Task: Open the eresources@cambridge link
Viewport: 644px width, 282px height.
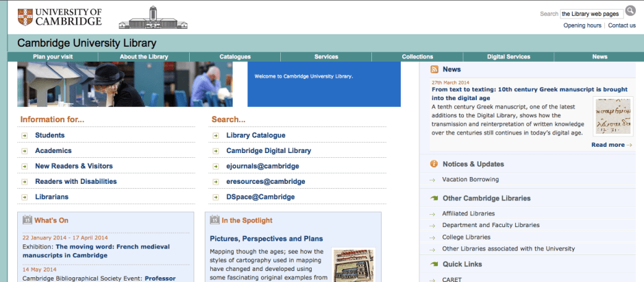Action: coord(266,181)
